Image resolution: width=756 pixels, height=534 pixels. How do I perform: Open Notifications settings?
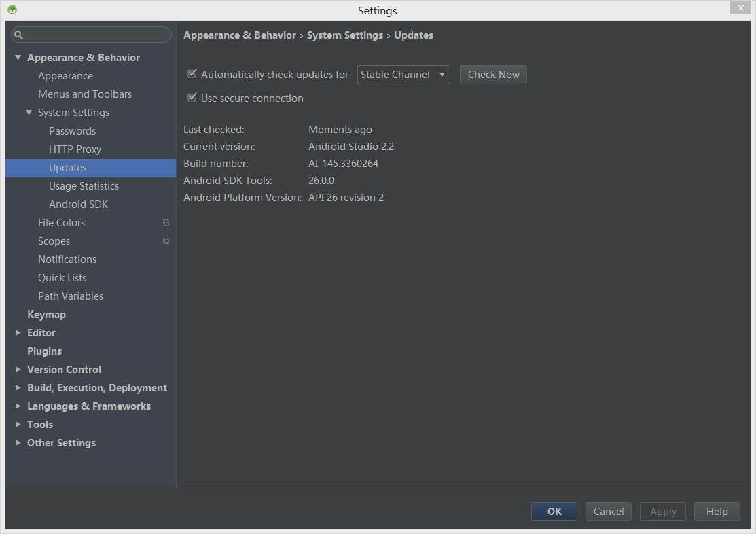tap(67, 259)
